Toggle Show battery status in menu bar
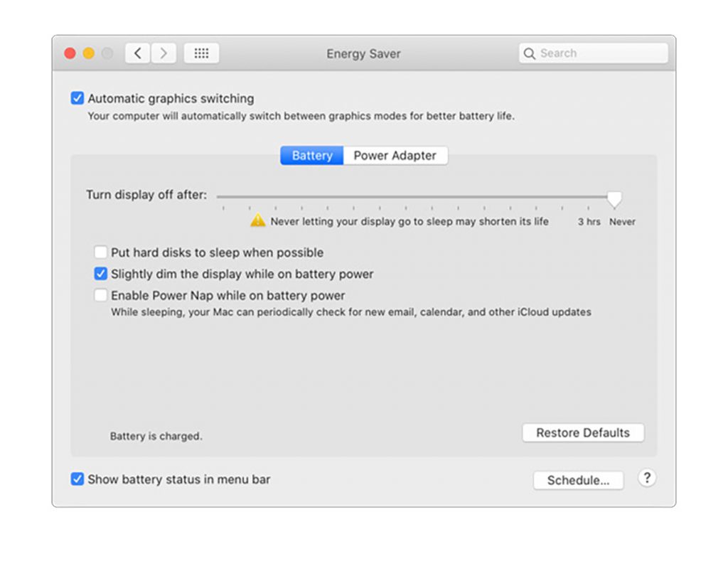The image size is (728, 576). [77, 479]
